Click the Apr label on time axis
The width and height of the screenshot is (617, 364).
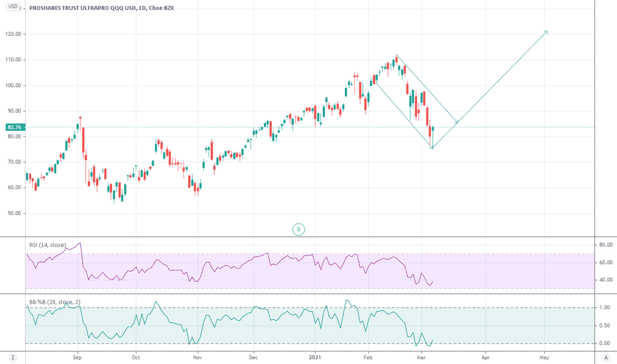[x=485, y=357]
